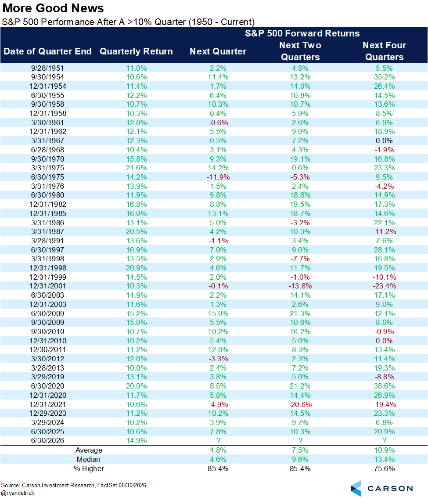Image resolution: width=428 pixels, height=504 pixels.
Task: Select the 12/31/2003 date cell
Action: pyautogui.click(x=47, y=304)
